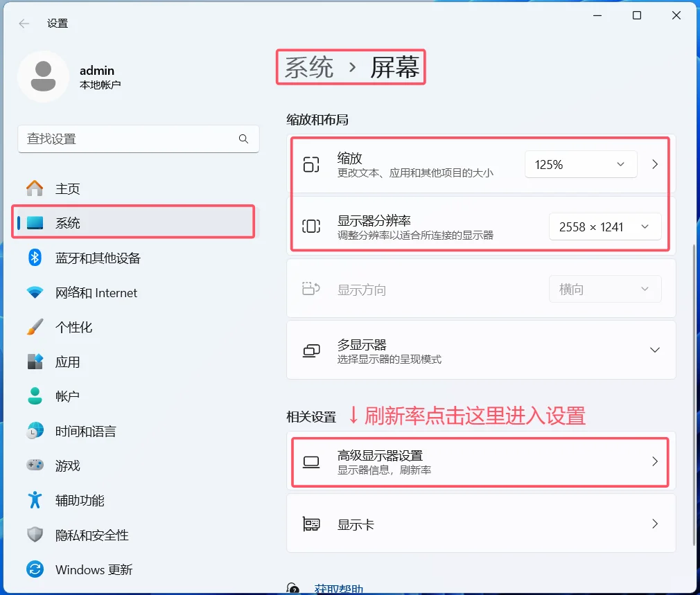Click the back arrow in Settings
The height and width of the screenshot is (595, 700).
point(23,23)
